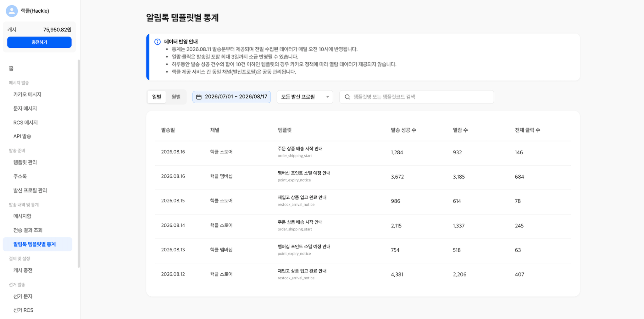Click the total click count 63
The width and height of the screenshot is (644, 319).
518,250
